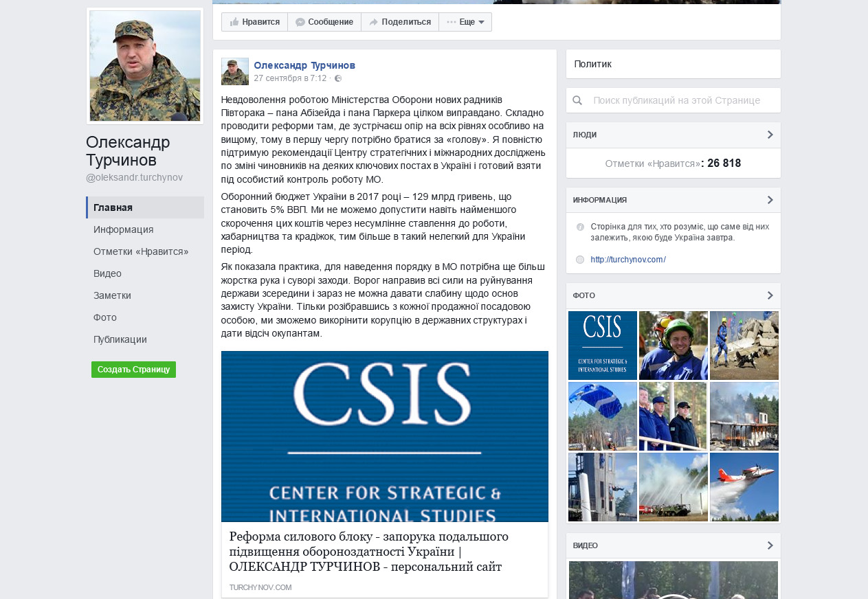Open the Реформа силового блоку article title
The width and height of the screenshot is (868, 599).
click(369, 552)
